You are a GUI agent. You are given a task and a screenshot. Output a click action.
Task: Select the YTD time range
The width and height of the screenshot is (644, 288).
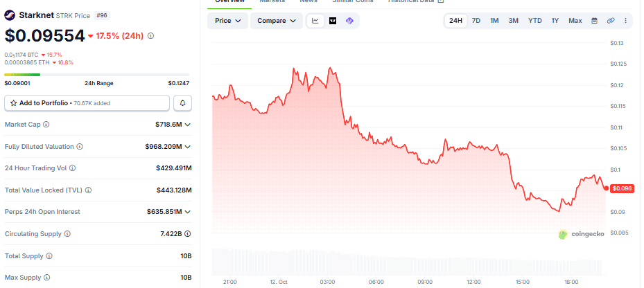pyautogui.click(x=534, y=21)
